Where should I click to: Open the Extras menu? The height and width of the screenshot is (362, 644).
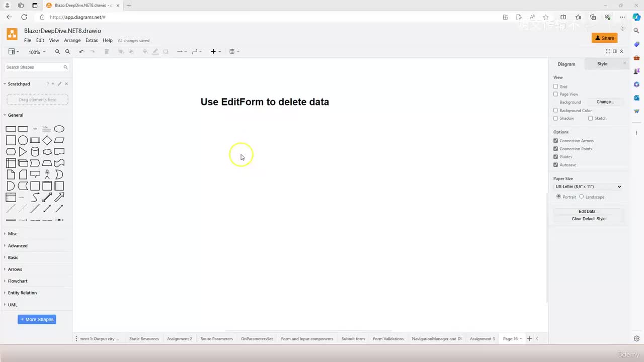pos(92,40)
